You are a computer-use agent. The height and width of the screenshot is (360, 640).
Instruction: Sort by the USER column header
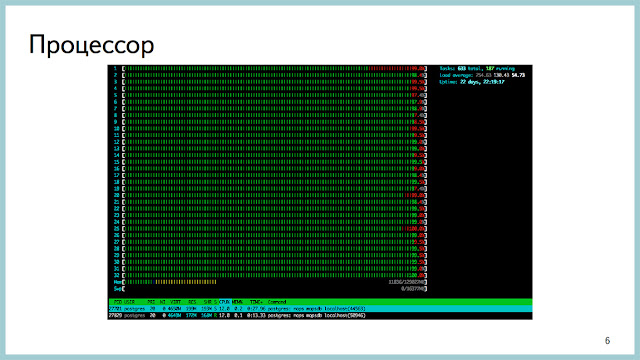[129, 302]
